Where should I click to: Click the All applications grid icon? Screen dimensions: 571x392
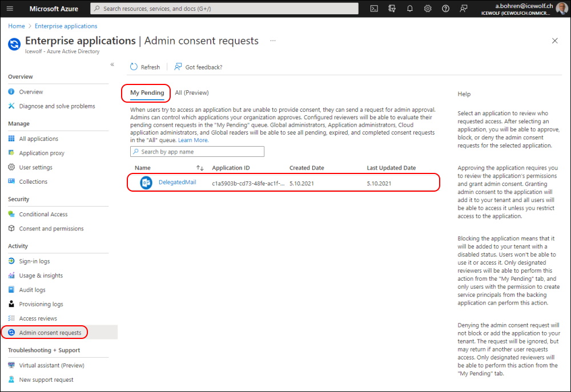click(11, 139)
